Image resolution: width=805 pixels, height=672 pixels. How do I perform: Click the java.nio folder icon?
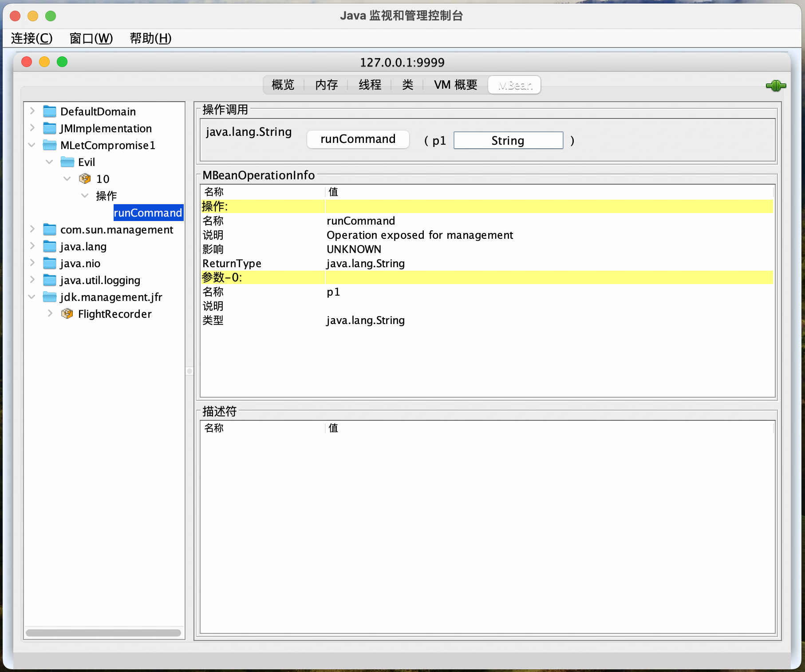[50, 263]
